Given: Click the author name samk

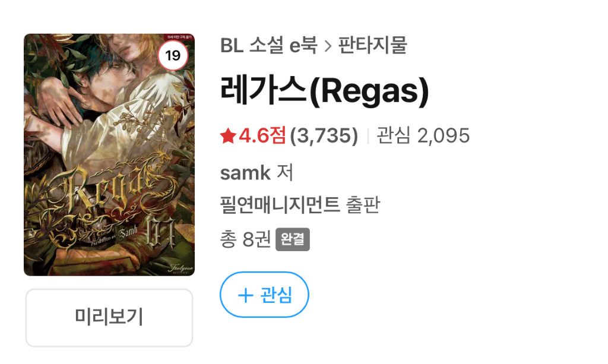Looking at the screenshot, I should coord(245,173).
